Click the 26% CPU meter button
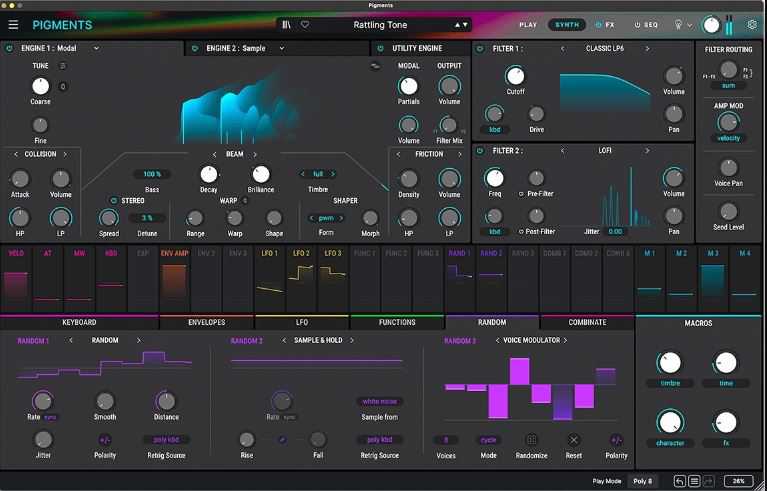 coord(738,481)
